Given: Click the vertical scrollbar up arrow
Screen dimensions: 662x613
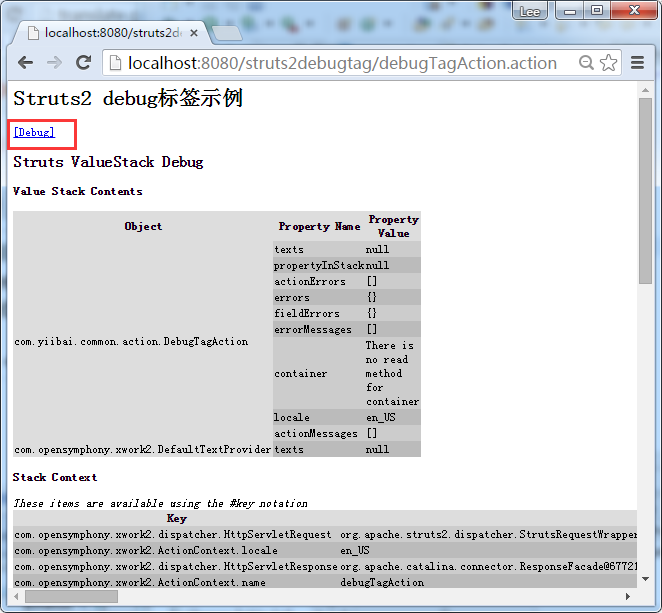Looking at the screenshot, I should pyautogui.click(x=645, y=90).
